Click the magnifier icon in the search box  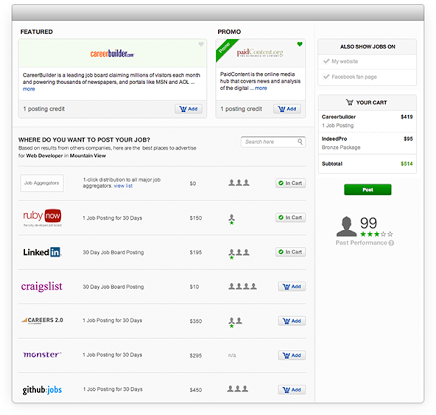pyautogui.click(x=300, y=142)
